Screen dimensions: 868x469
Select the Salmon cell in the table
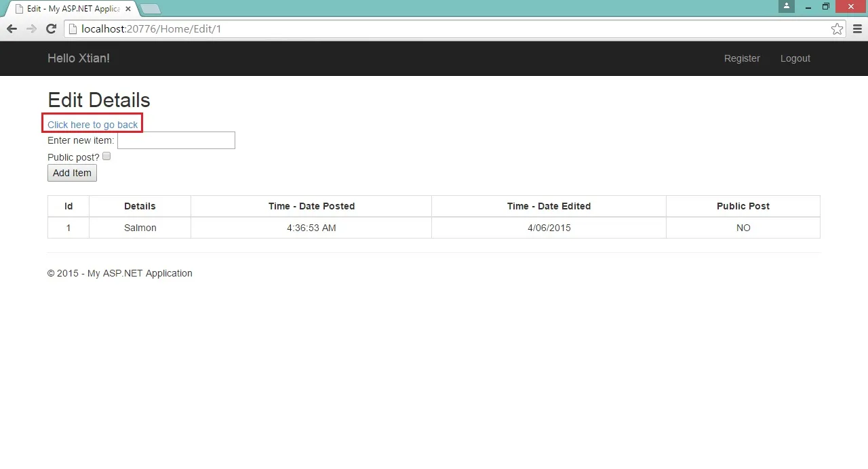tap(140, 228)
